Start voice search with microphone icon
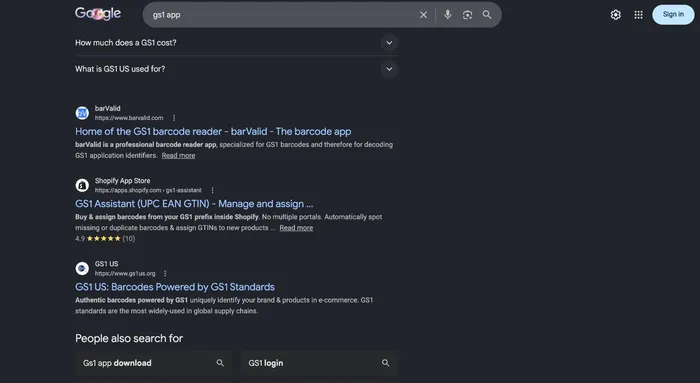The height and width of the screenshot is (383, 700). point(447,15)
